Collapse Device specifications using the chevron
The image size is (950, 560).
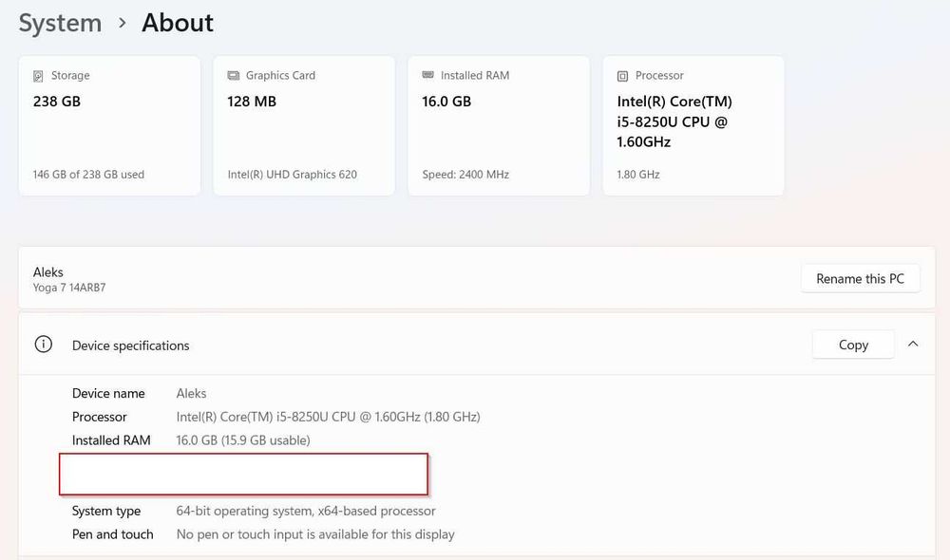coord(913,345)
